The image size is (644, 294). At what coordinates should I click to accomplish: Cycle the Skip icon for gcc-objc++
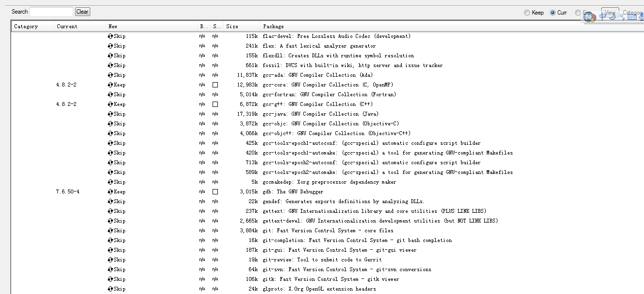tap(110, 134)
